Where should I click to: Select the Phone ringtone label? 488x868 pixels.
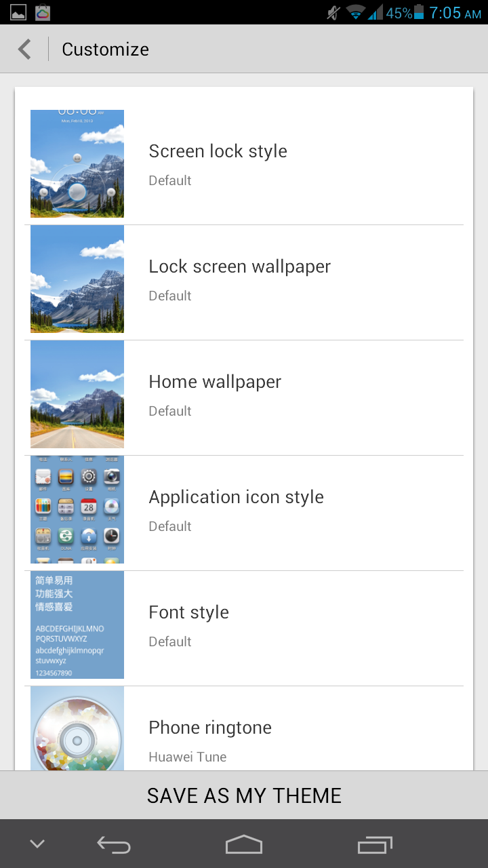[x=210, y=728]
